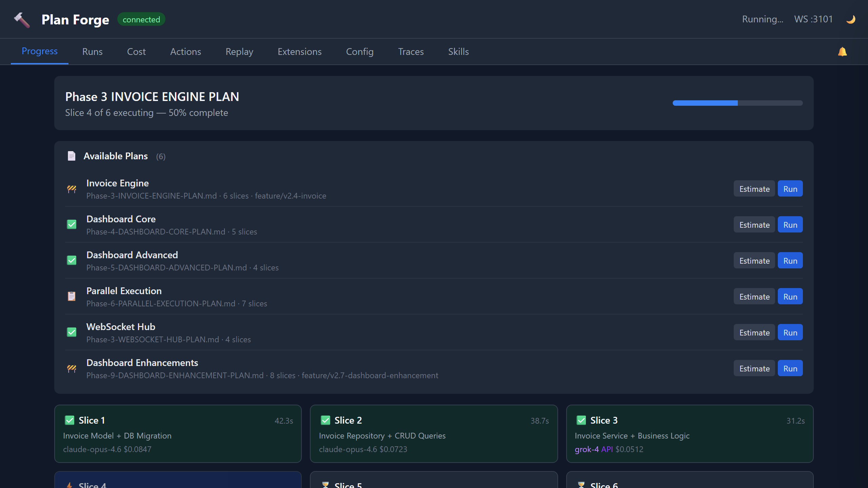Click Estimate for Parallel Execution
Viewport: 868px width, 488px height.
point(754,296)
